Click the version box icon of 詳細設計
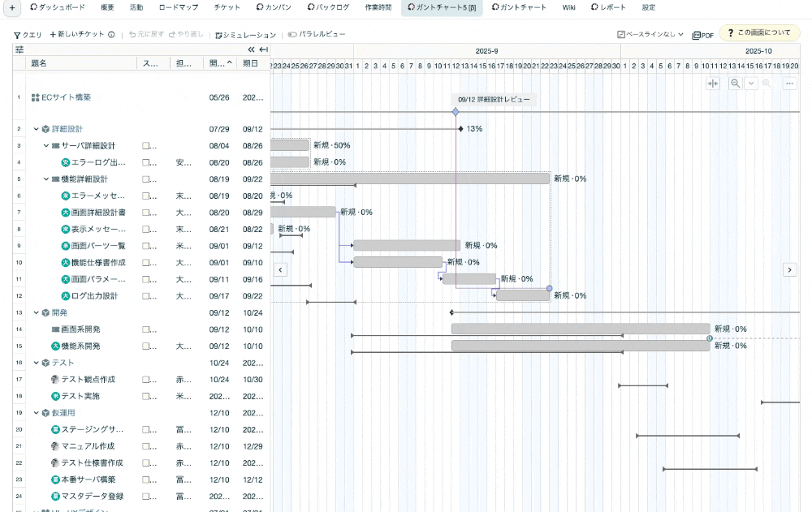The height and width of the screenshot is (512, 812). coord(45,129)
